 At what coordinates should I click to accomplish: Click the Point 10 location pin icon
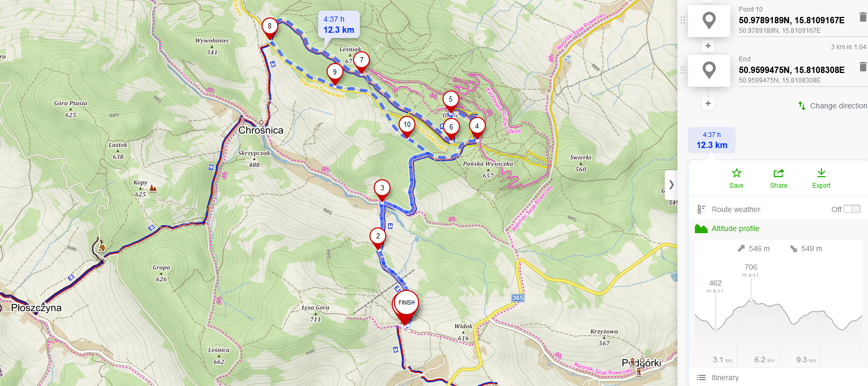[x=709, y=21]
